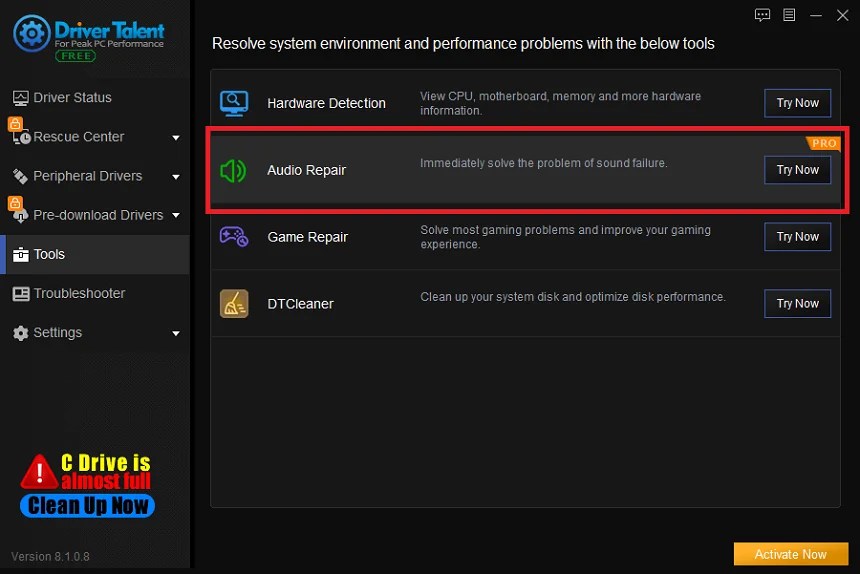Minimize the Driver Talent window
The width and height of the screenshot is (860, 574).
pos(816,15)
